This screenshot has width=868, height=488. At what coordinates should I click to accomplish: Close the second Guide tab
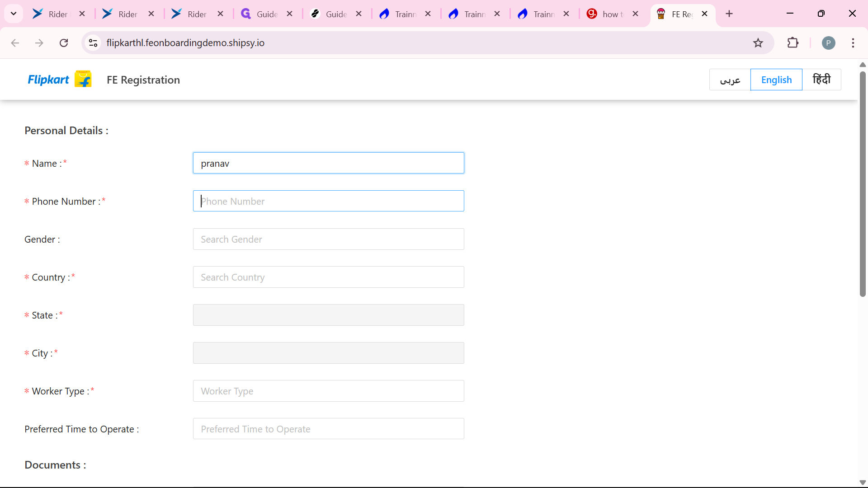(x=359, y=14)
